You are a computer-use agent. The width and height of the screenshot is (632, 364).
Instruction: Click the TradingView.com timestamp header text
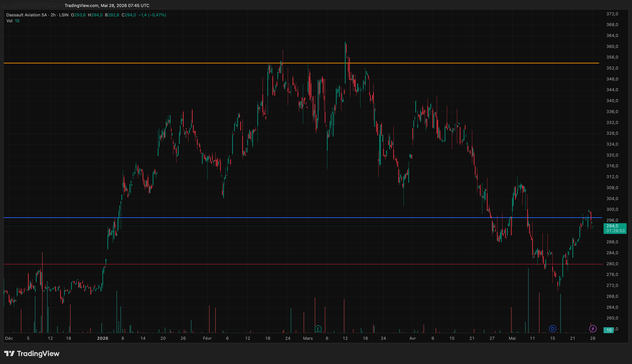point(107,5)
